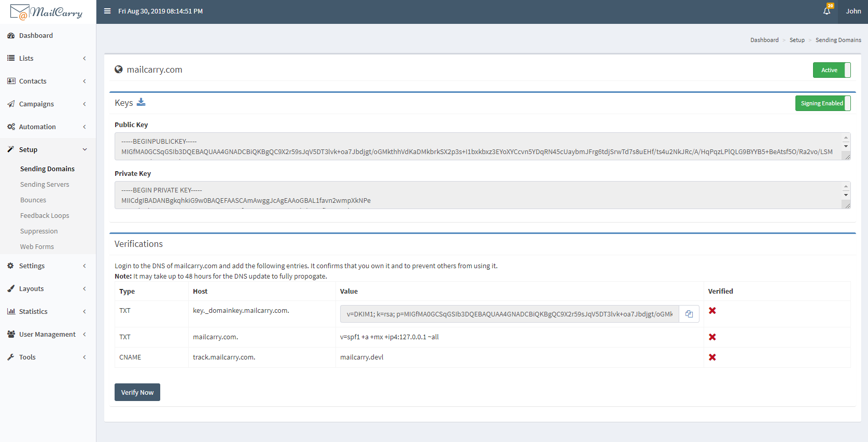Collapse the Setup menu chevron
Image resolution: width=868 pixels, height=442 pixels.
pos(85,150)
